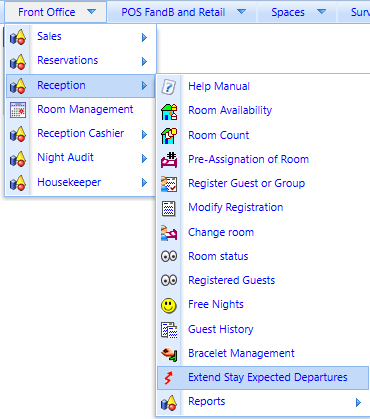
Task: Open Bracelet Management
Action: coord(263,354)
